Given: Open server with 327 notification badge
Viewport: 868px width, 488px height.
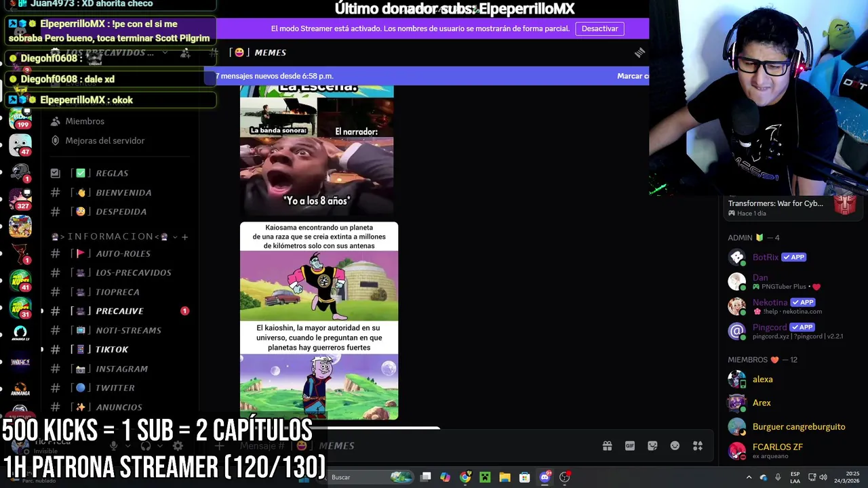Looking at the screenshot, I should pos(20,199).
